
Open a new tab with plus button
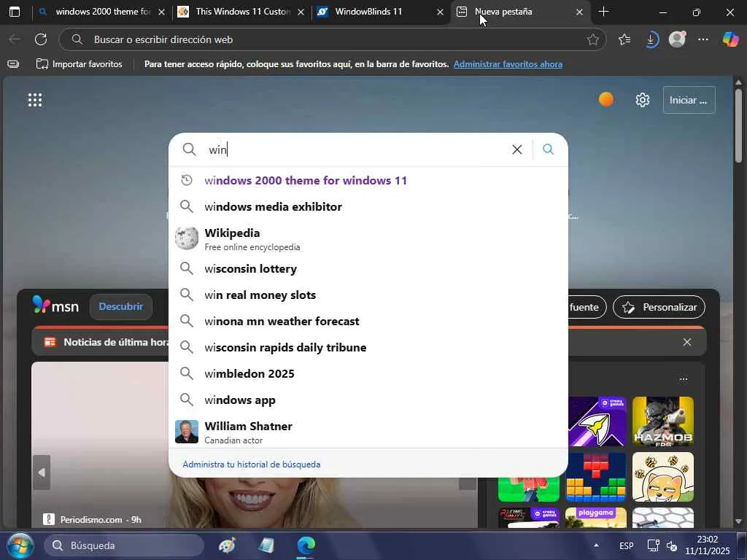[x=603, y=12]
